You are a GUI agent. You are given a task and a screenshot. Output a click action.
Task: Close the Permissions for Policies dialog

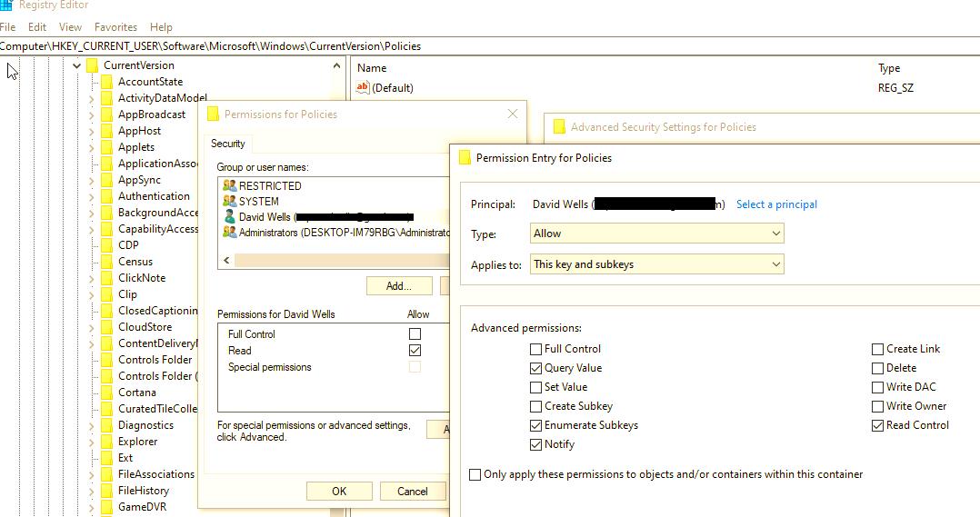pos(513,114)
